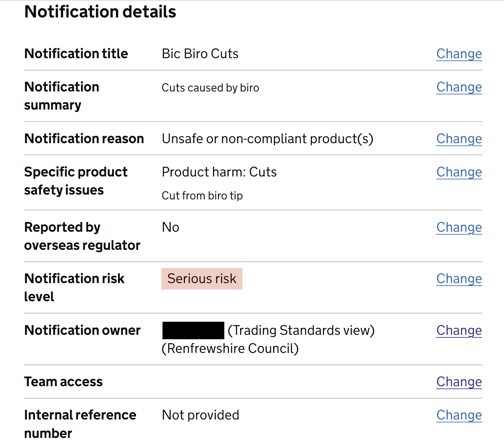Change the internal reference number
This screenshot has height=446, width=504.
point(459,415)
